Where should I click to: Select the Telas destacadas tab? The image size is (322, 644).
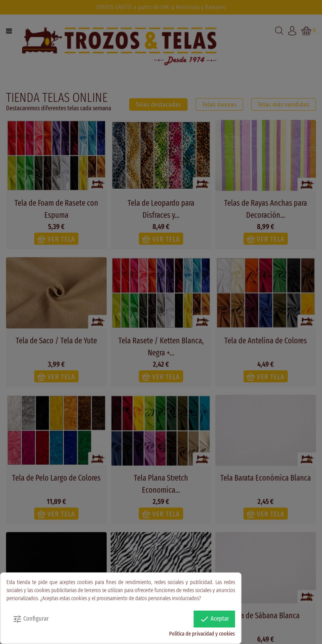[158, 104]
